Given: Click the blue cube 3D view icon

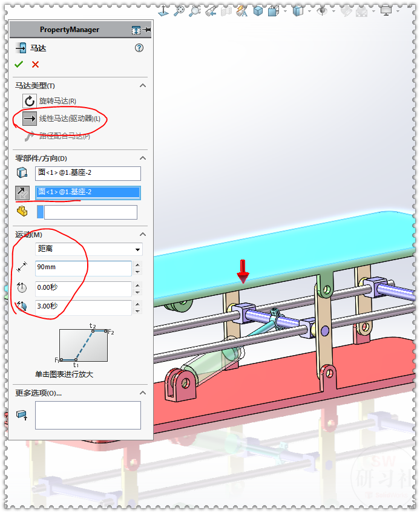Looking at the screenshot, I should click(258, 11).
